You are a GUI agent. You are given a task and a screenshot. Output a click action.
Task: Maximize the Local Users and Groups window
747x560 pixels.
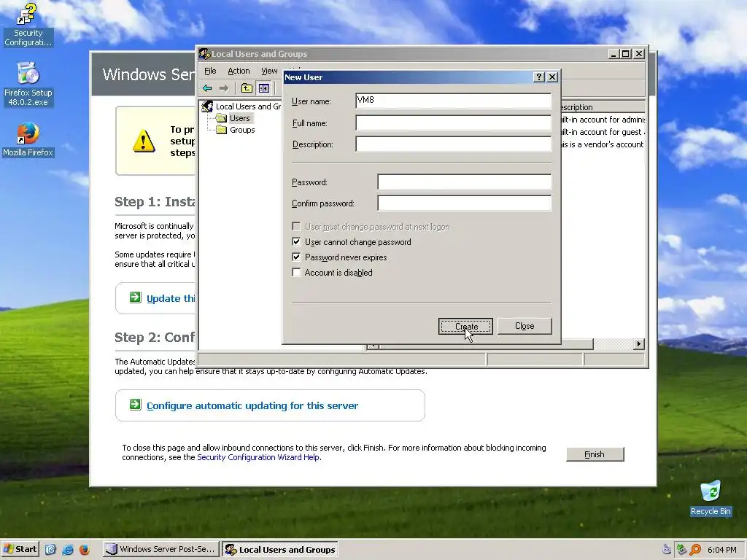626,54
